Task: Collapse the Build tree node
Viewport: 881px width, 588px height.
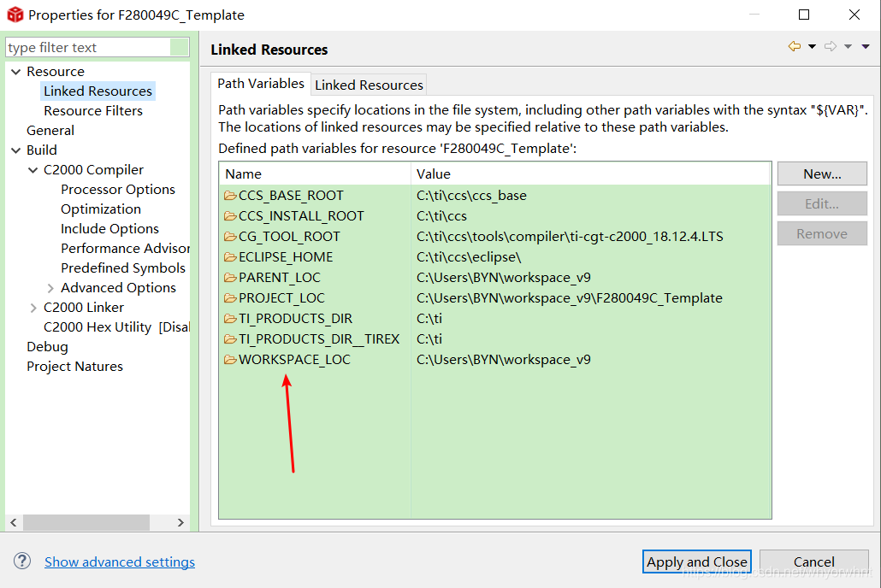Action: click(16, 150)
